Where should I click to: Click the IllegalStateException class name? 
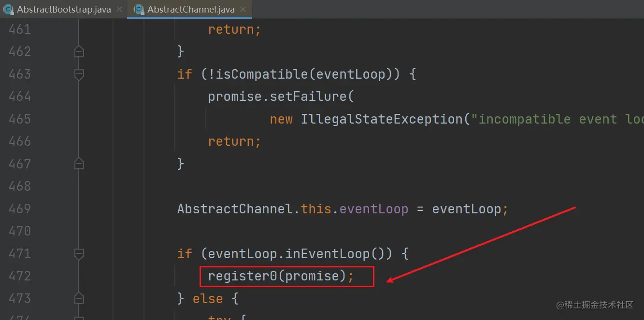point(382,119)
